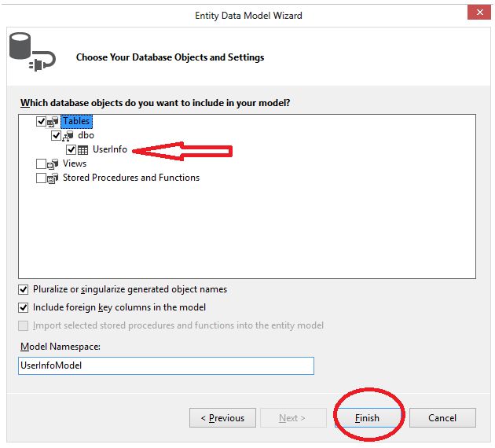This screenshot has height=448, width=495.
Task: Uncheck the Tables checkbox
Action: (42, 121)
